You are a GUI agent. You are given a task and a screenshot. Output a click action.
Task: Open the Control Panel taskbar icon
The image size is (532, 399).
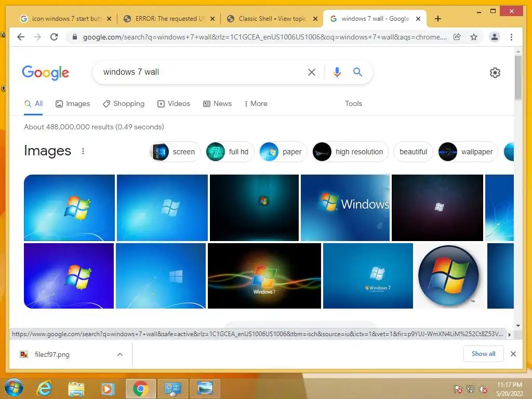coord(173,389)
